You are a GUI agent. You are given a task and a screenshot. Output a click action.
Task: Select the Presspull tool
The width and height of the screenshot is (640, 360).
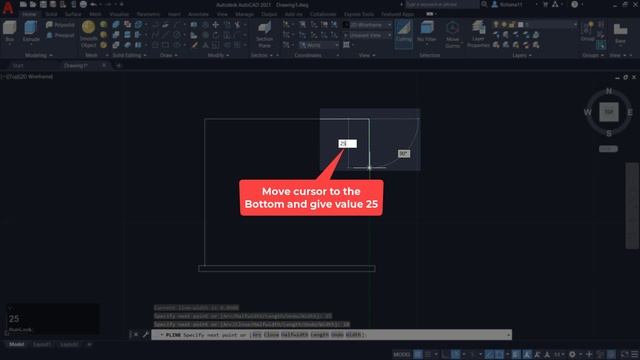[60, 36]
